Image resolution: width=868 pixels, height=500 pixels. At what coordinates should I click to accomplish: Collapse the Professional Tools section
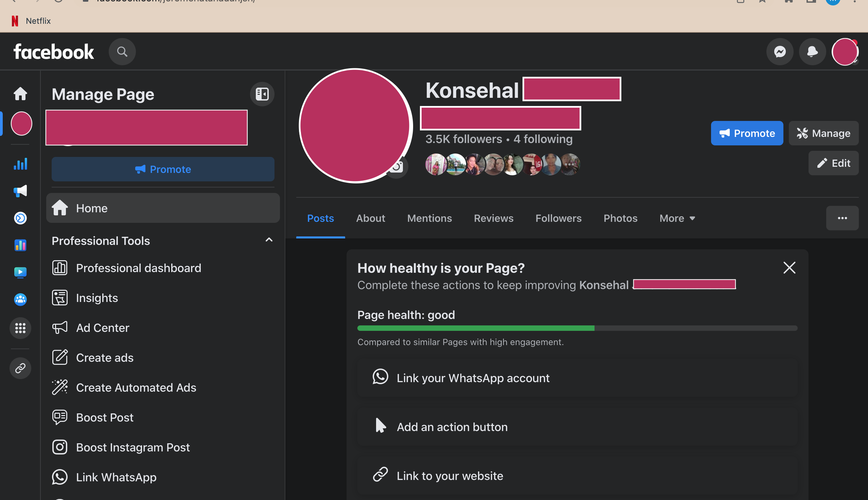[269, 240]
